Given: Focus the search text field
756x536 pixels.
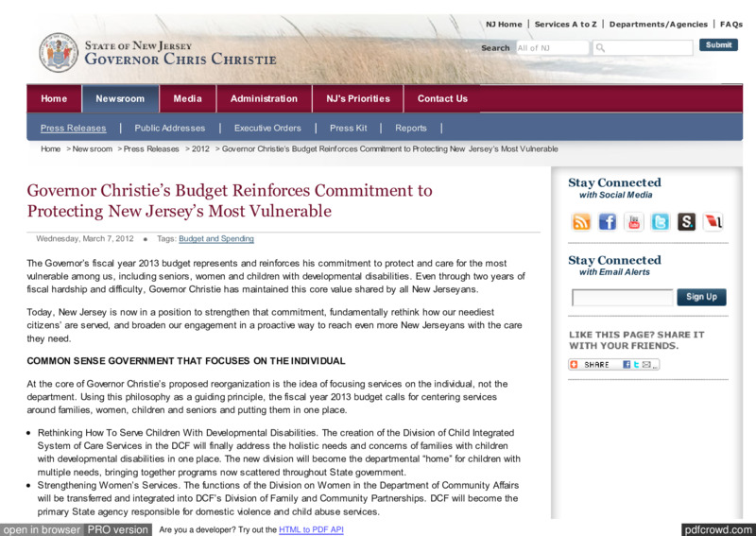Looking at the screenshot, I should point(643,48).
